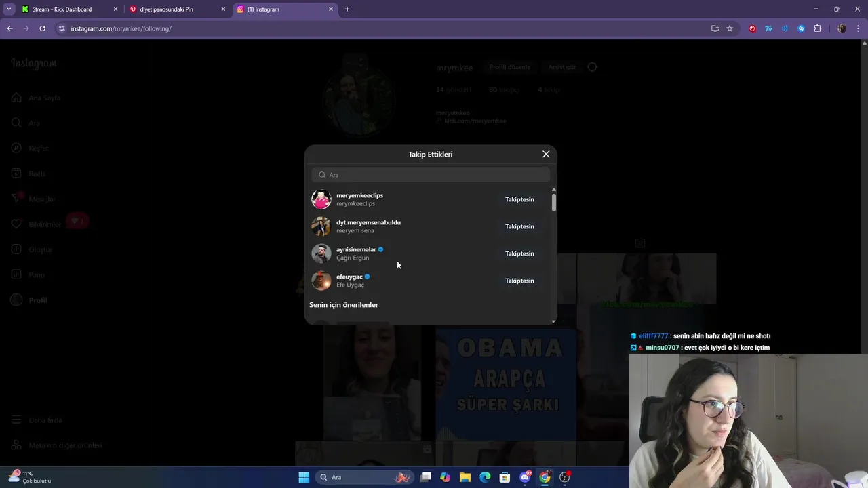868x488 pixels.
Task: Open Mesajlar in Instagram sidebar
Action: (33, 199)
